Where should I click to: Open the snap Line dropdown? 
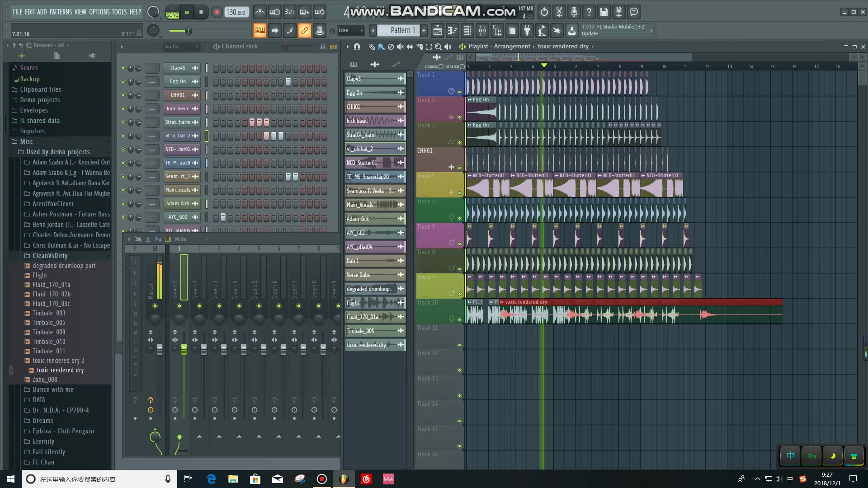pyautogui.click(x=351, y=31)
